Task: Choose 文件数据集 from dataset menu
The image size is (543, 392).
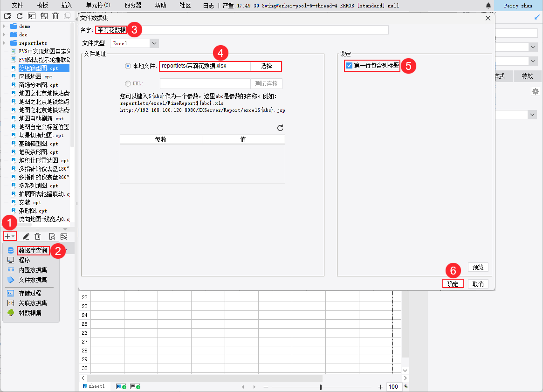Action: click(x=33, y=280)
